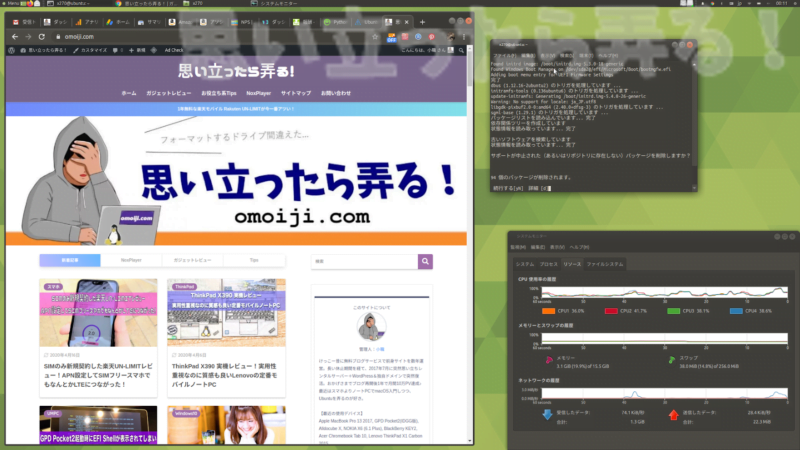Click 新規 in the WordPress admin bar
The height and width of the screenshot is (450, 800).
click(137, 50)
